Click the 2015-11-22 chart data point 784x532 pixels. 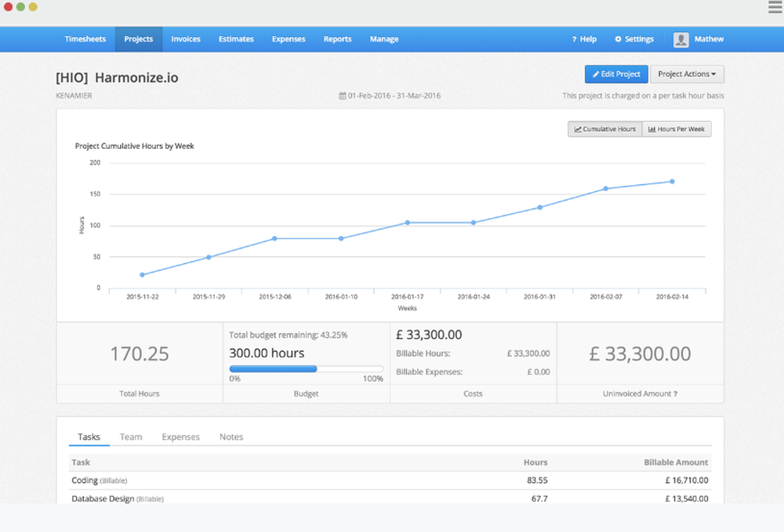(x=142, y=275)
